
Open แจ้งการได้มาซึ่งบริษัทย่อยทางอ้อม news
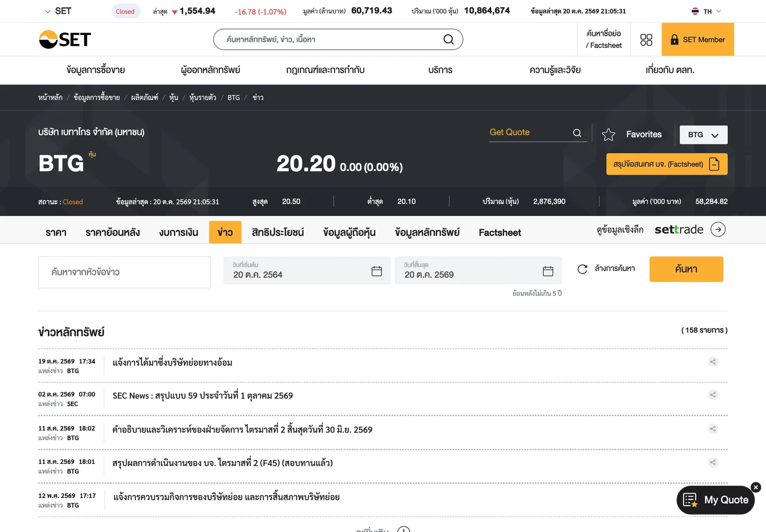click(172, 362)
